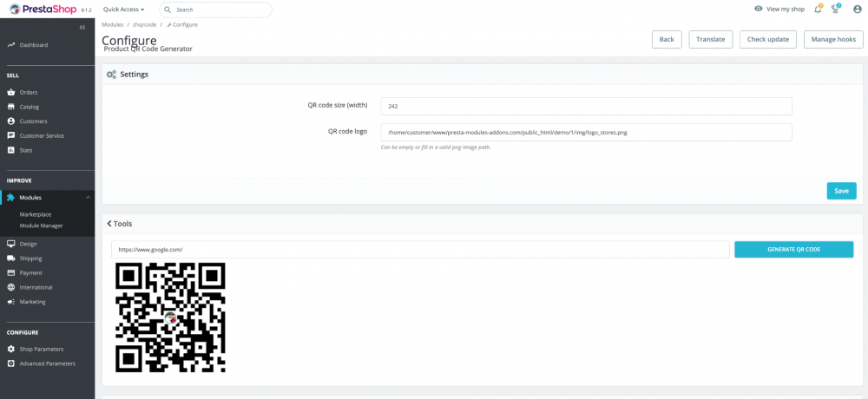The width and height of the screenshot is (868, 399).
Task: Click the Marketing megaphone icon
Action: tap(10, 302)
